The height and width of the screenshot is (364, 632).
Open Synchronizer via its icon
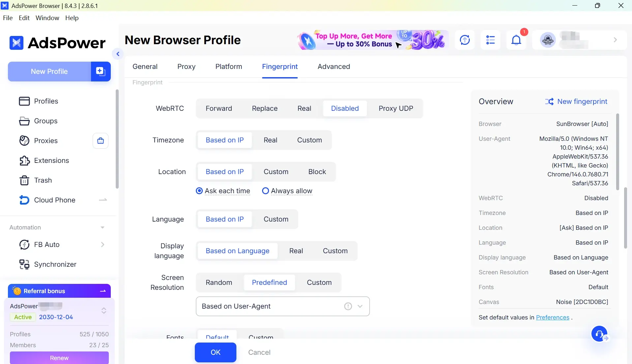pos(24,264)
